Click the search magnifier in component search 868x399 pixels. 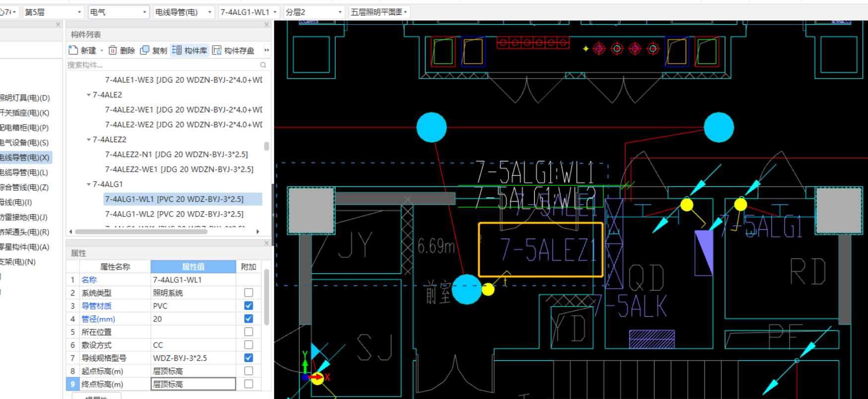(x=263, y=65)
